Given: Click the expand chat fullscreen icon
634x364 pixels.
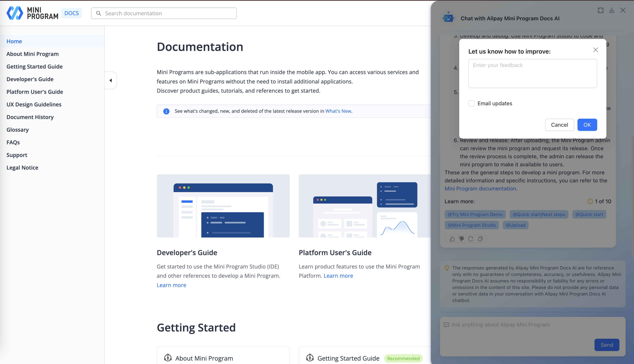Looking at the screenshot, I should (x=600, y=10).
